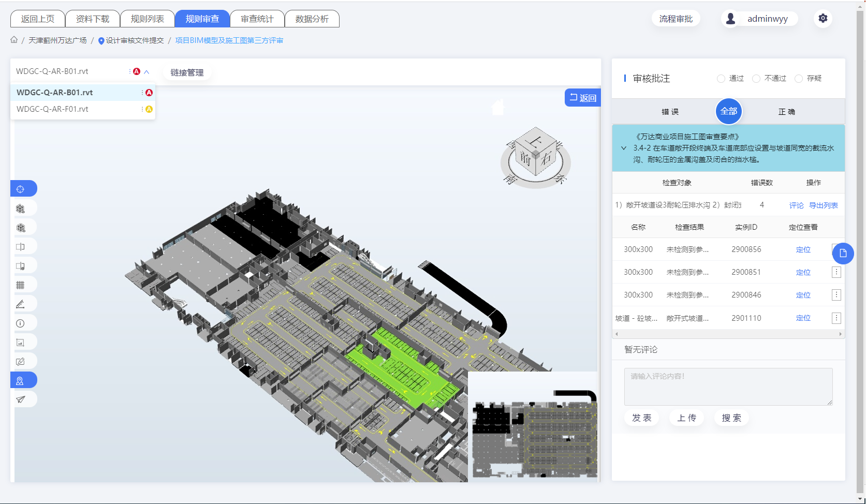Click the pencil annotation edit icon
Image resolution: width=866 pixels, height=504 pixels.
click(x=20, y=361)
